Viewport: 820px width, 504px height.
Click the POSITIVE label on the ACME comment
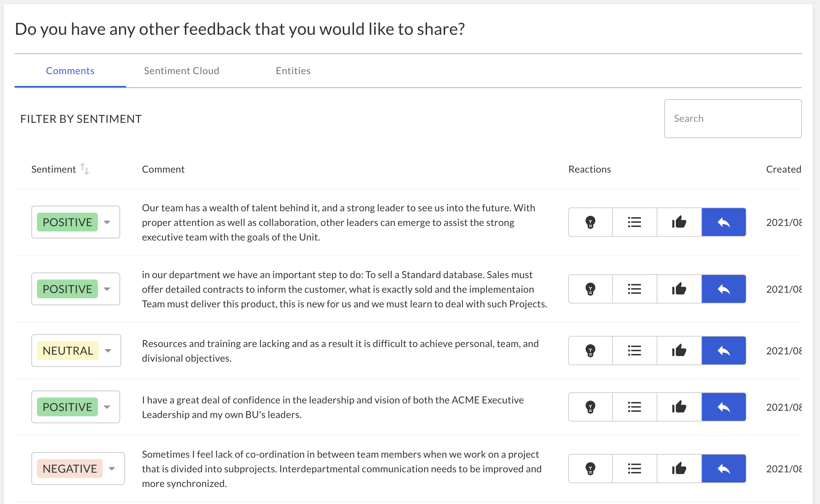pos(67,407)
